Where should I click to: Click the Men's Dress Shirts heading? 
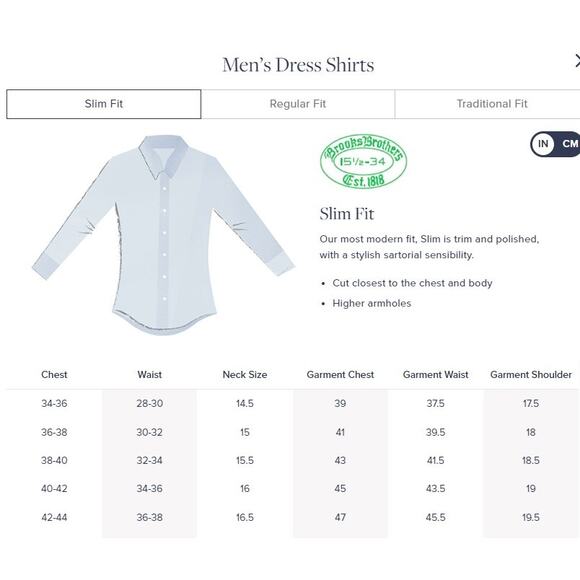click(x=298, y=65)
